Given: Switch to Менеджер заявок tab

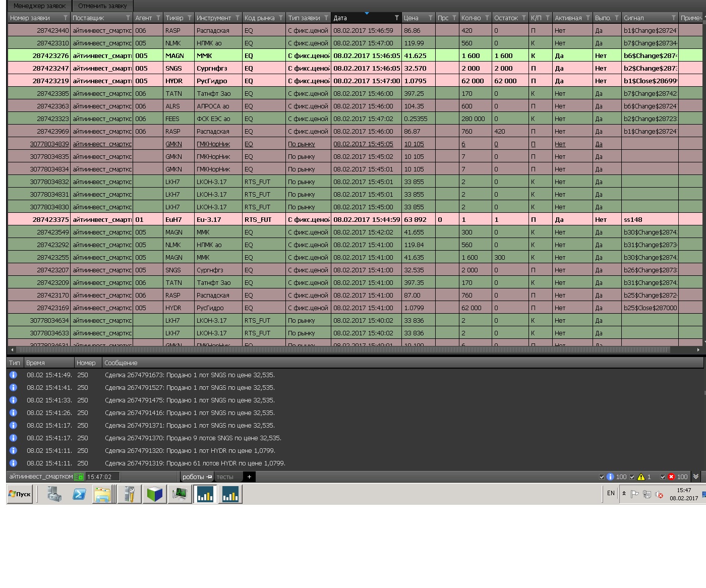Looking at the screenshot, I should (40, 6).
